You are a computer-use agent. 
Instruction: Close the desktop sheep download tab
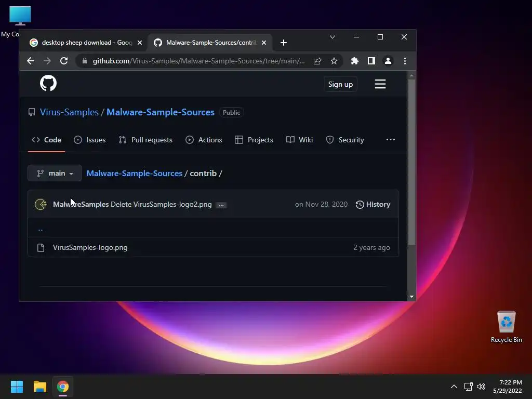click(139, 43)
